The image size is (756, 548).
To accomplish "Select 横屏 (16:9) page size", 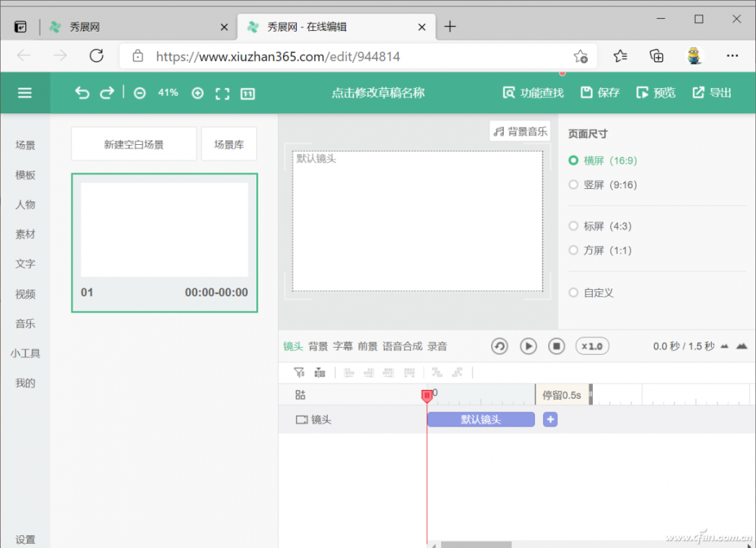I will coord(603,160).
